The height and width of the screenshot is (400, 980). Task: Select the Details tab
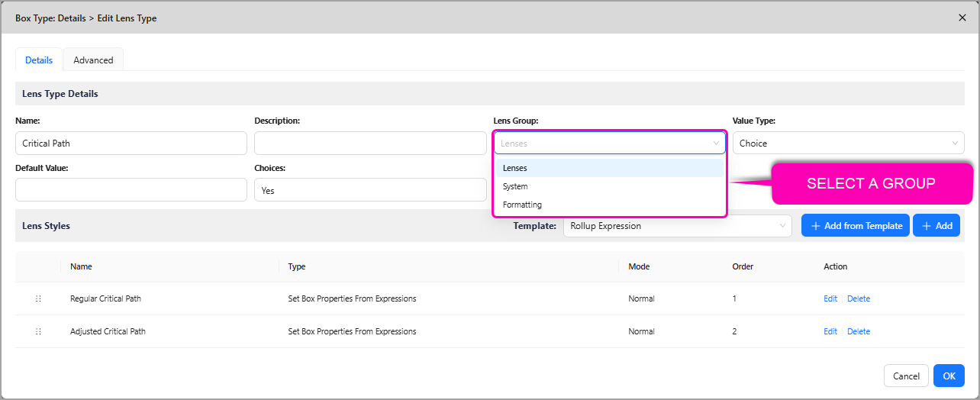click(x=39, y=60)
